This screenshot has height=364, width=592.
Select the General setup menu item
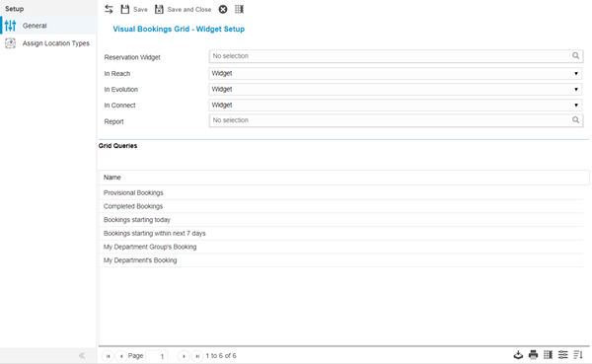coord(48,26)
